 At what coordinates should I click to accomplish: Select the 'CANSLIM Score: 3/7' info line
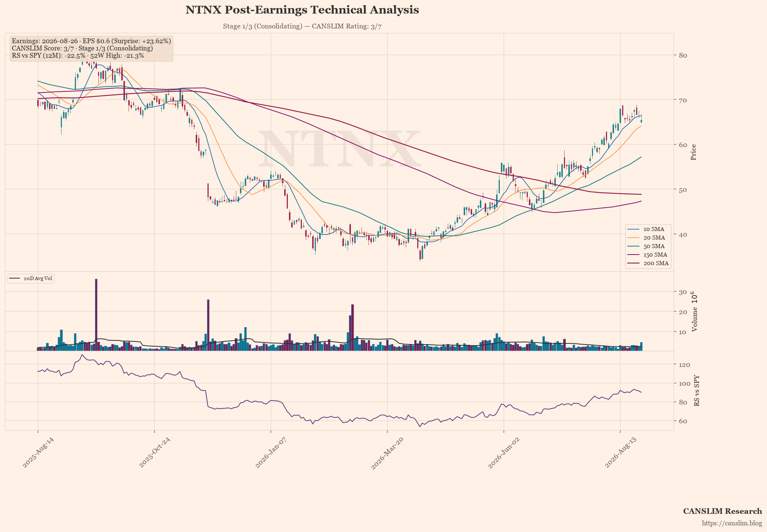[83, 48]
